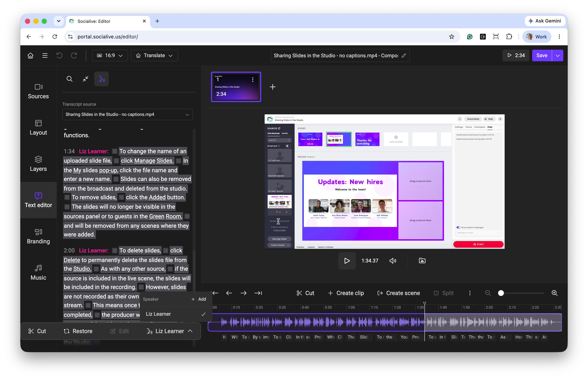Screen dimensions: 588x379
Task: Click the undo arrow icon
Action: click(x=59, y=56)
